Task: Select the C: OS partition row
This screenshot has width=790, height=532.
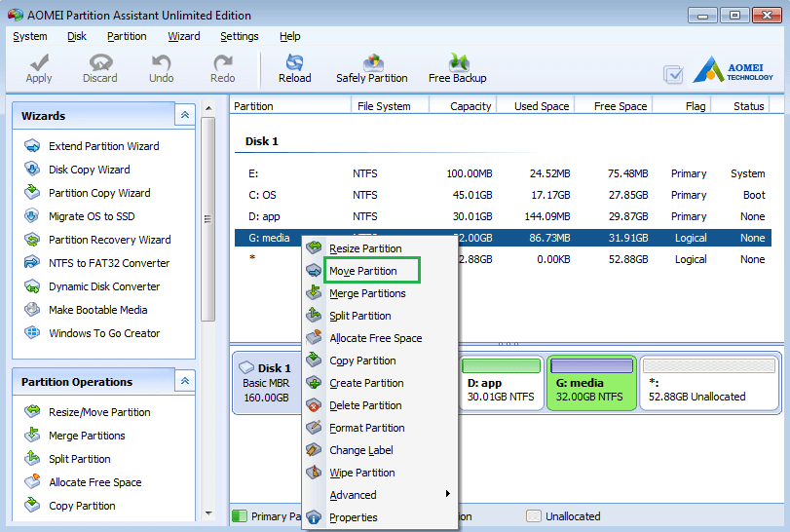Action: coord(504,195)
